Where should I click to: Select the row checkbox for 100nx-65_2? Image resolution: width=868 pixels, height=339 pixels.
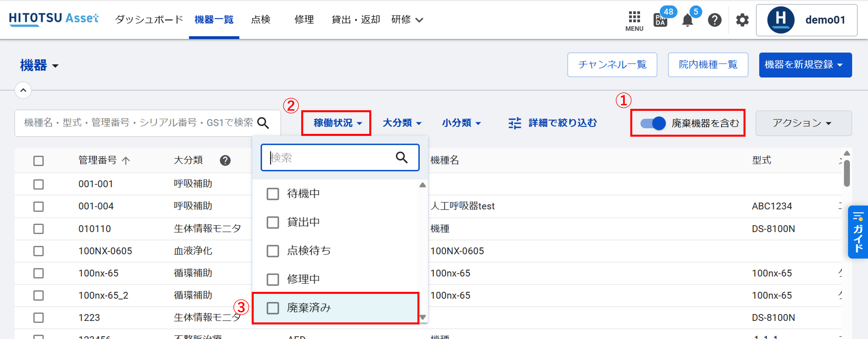pos(38,296)
